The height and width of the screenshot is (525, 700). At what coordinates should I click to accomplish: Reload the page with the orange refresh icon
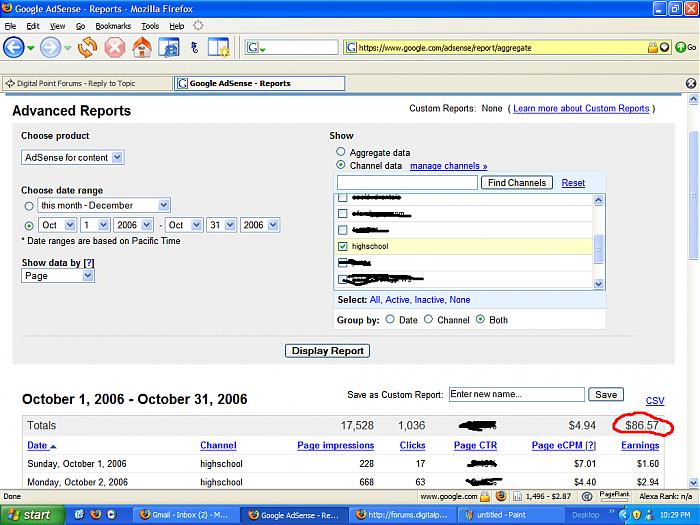pyautogui.click(x=88, y=47)
